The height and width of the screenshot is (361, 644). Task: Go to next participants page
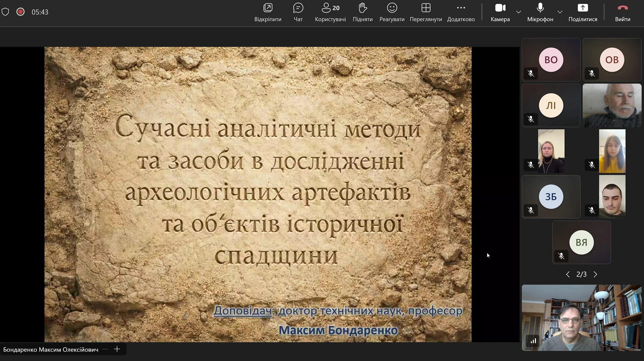tap(595, 274)
